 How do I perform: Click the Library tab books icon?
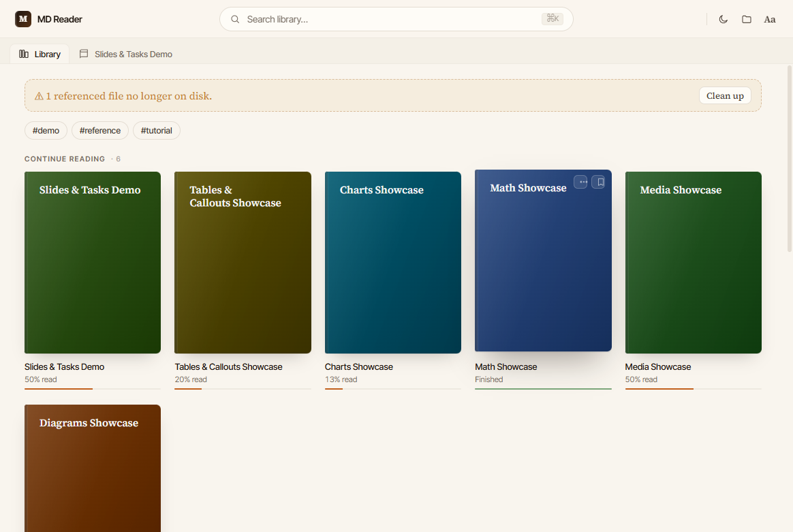pyautogui.click(x=24, y=54)
